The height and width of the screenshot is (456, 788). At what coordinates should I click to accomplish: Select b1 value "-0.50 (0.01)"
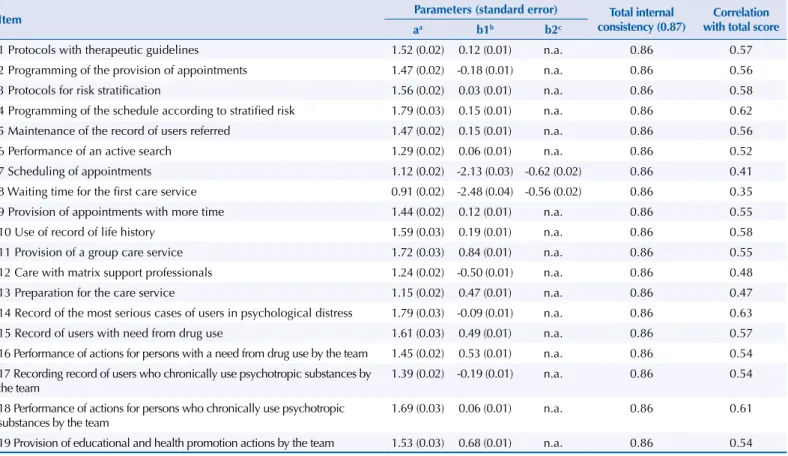(485, 272)
